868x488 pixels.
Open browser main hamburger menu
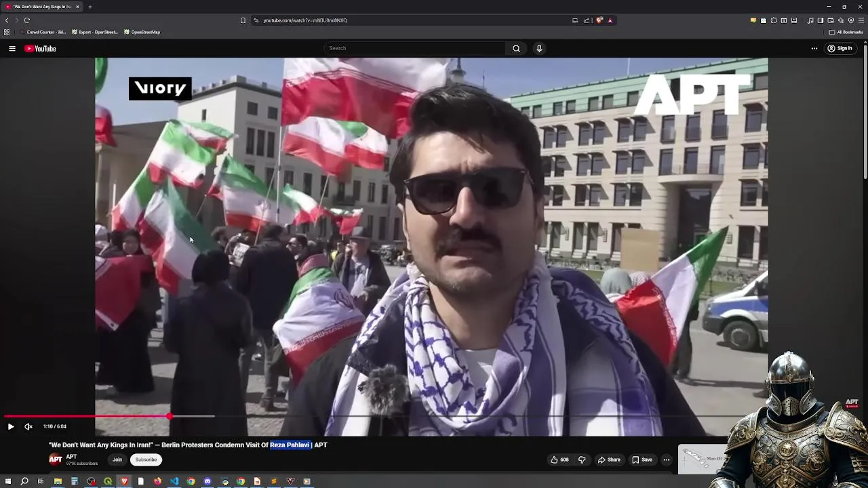coord(861,20)
